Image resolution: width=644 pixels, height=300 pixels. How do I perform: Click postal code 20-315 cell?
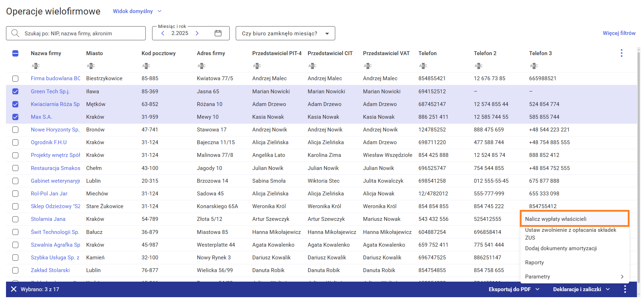(x=150, y=181)
